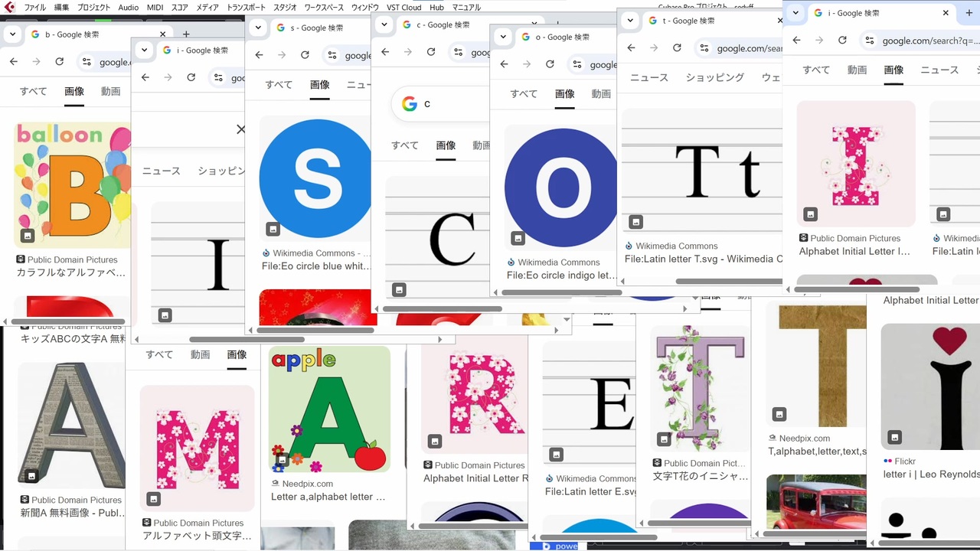980x551 pixels.
Task: Click the forward arrow in the rightmost "i - Google 検索" window
Action: coord(819,40)
